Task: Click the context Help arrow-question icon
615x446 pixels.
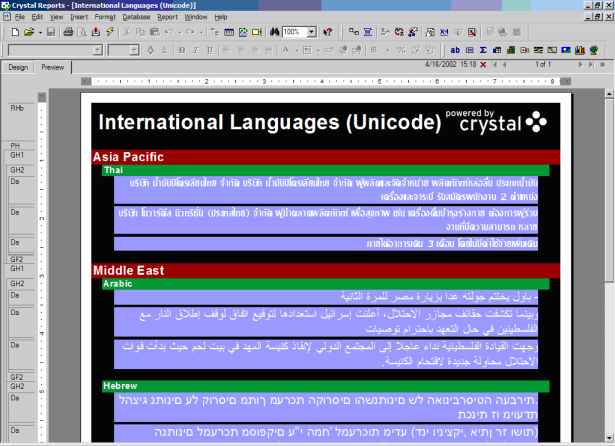Action: (x=328, y=32)
